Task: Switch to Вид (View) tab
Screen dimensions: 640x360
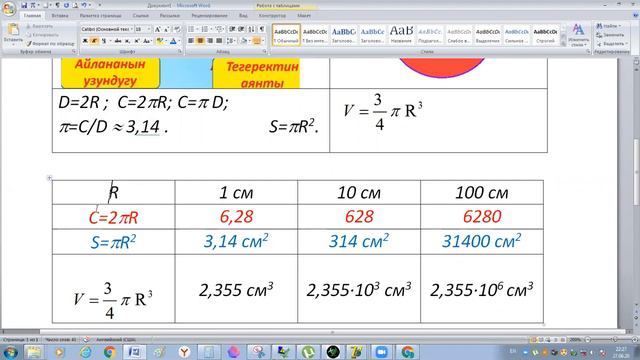Action: click(x=243, y=16)
